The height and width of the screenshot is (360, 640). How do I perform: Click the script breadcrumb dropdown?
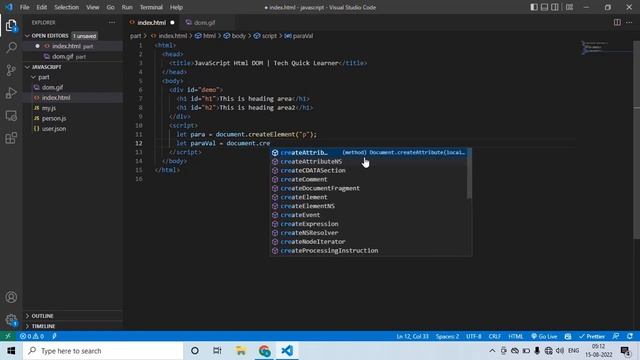pos(265,36)
